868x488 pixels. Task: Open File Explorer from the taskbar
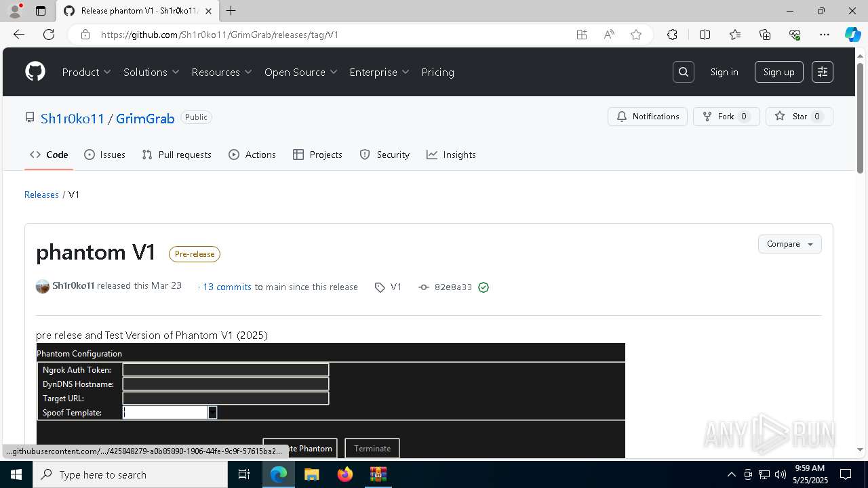pos(311,474)
